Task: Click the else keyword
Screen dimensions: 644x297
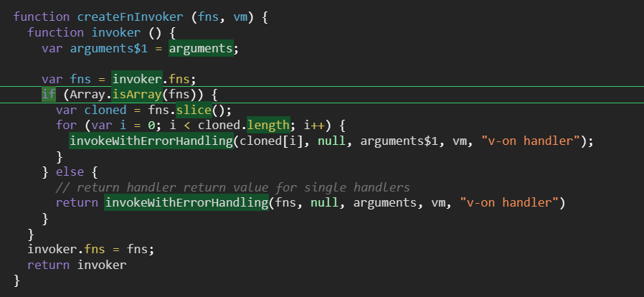Action: pyautogui.click(x=70, y=171)
